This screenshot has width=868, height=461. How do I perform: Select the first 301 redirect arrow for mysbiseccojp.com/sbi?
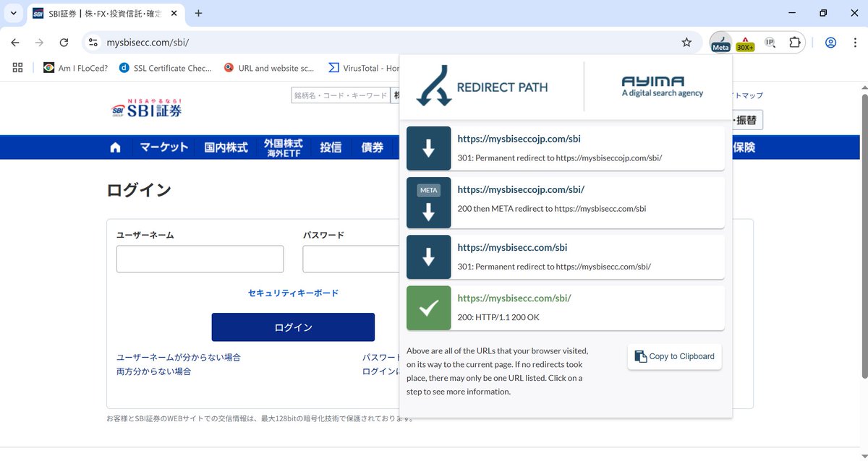pos(428,149)
